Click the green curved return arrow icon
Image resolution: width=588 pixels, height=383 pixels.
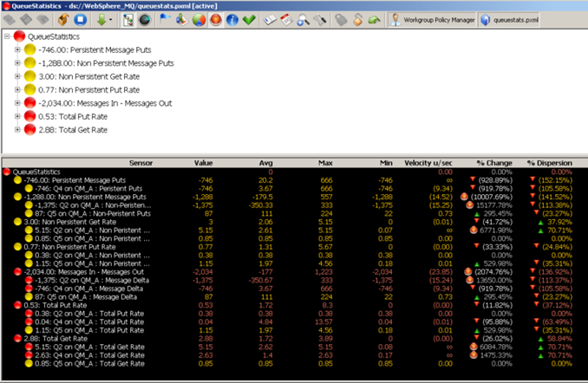click(x=375, y=20)
